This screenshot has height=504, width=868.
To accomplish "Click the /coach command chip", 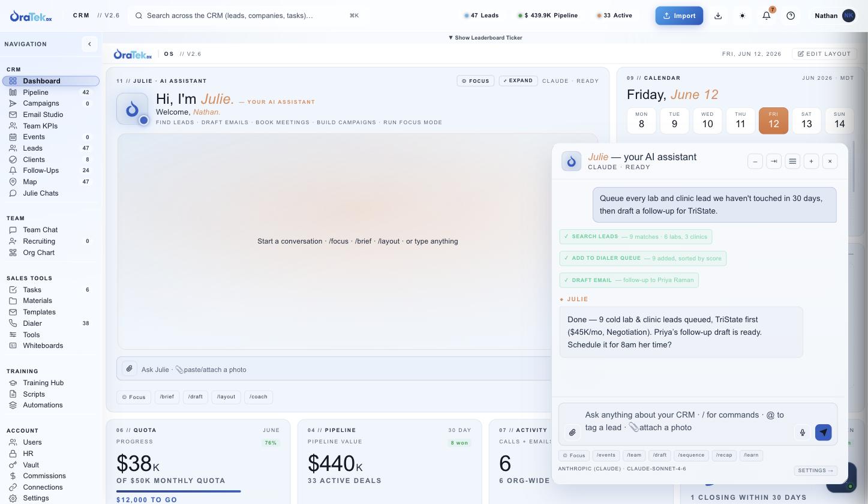I will click(259, 397).
